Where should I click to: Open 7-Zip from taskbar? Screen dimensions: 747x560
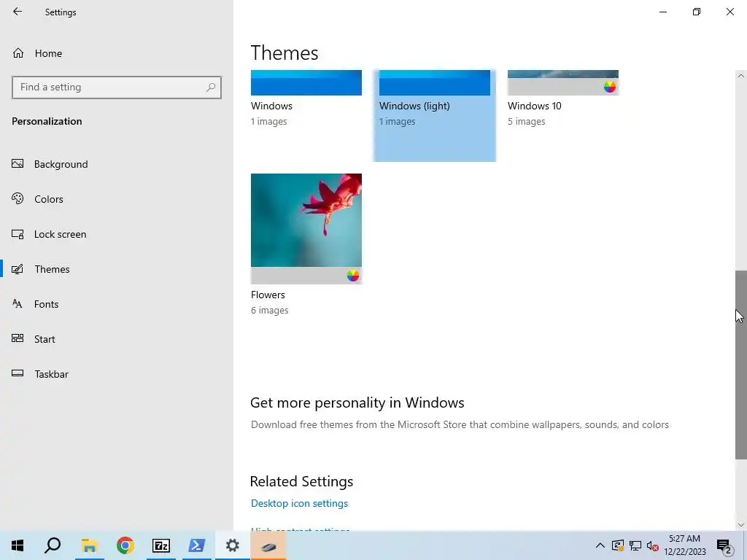(161, 545)
